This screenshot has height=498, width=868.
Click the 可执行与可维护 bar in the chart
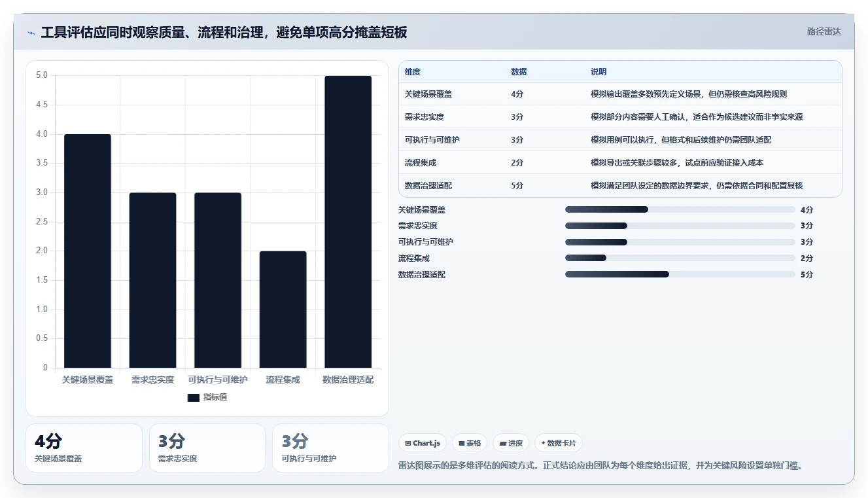point(218,280)
